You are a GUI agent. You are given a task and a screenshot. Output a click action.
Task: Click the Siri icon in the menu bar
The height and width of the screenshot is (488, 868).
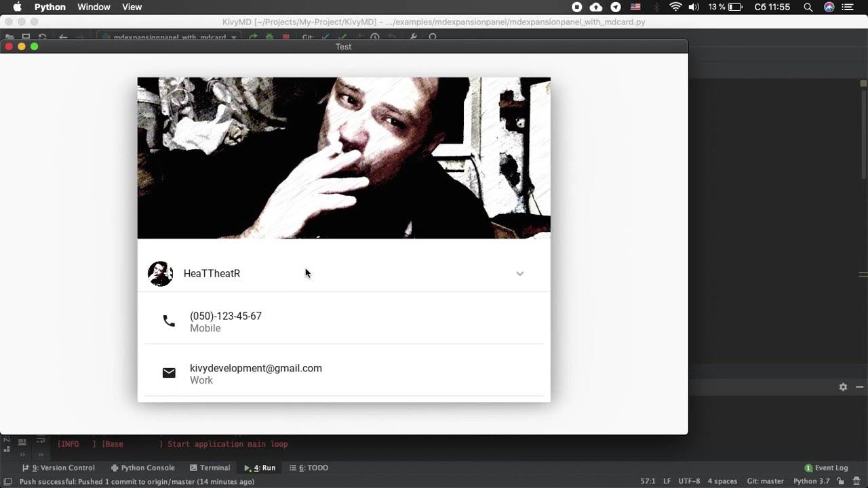click(829, 7)
